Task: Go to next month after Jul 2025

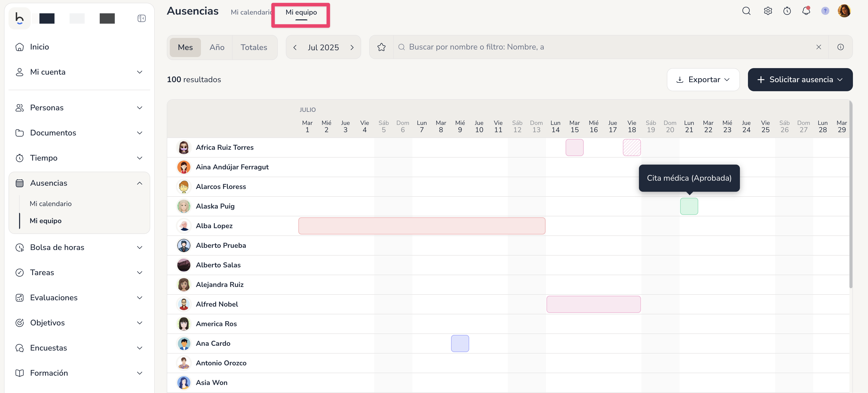Action: coord(352,47)
